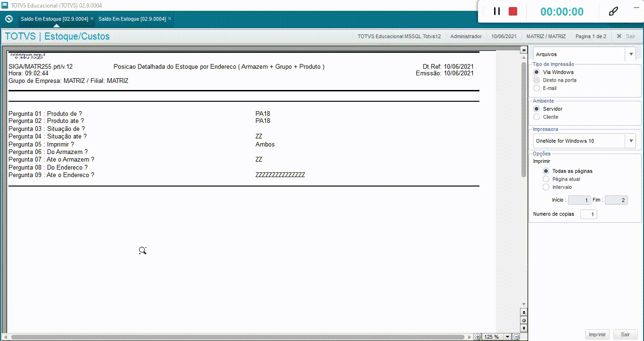Click the TOTVS Educacional window icon
The width and height of the screenshot is (644, 341).
click(x=4, y=5)
